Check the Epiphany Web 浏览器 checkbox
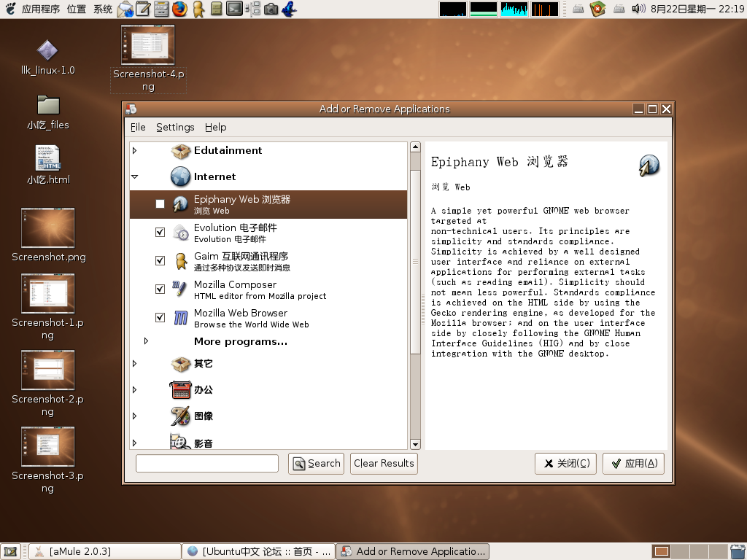The width and height of the screenshot is (747, 560). (160, 204)
